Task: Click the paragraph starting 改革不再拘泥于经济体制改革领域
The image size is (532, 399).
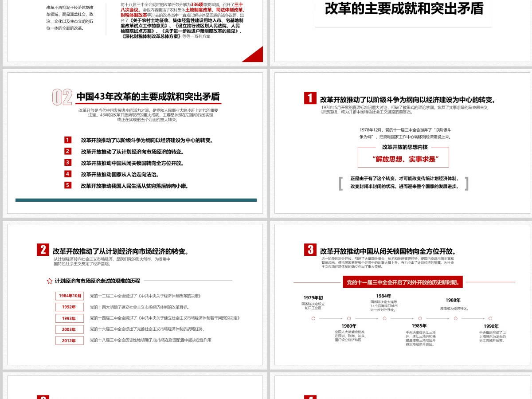Action: pyautogui.click(x=70, y=18)
